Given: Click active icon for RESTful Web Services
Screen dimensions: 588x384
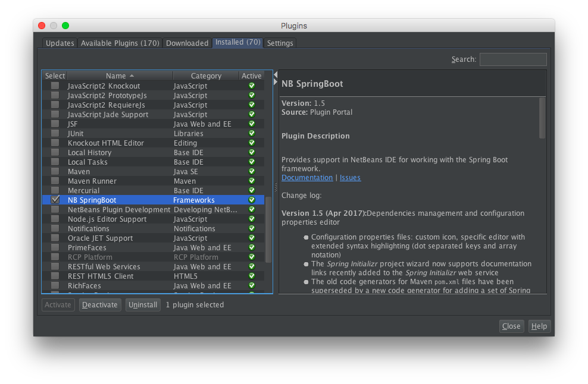Looking at the screenshot, I should coord(252,266).
